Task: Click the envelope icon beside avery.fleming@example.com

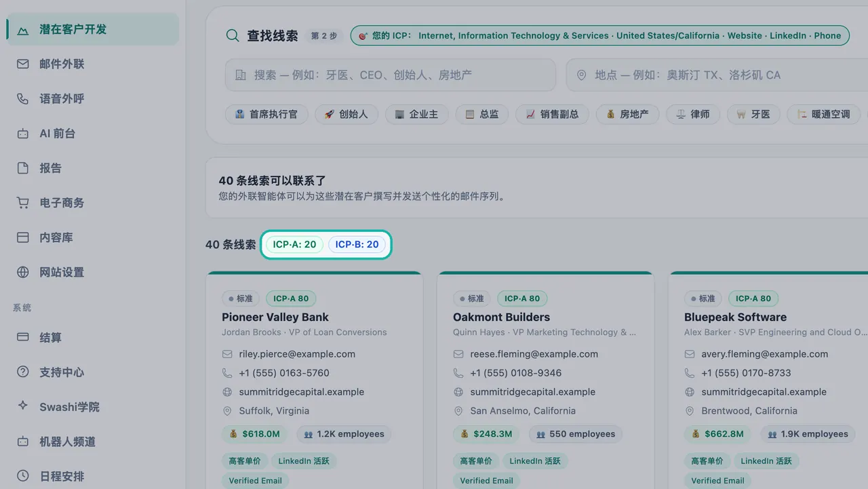Action: tap(690, 354)
